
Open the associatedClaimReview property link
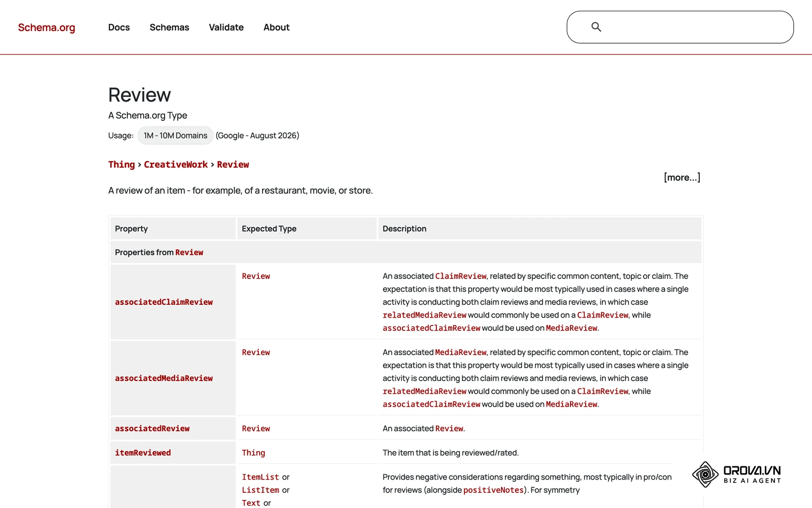point(164,302)
